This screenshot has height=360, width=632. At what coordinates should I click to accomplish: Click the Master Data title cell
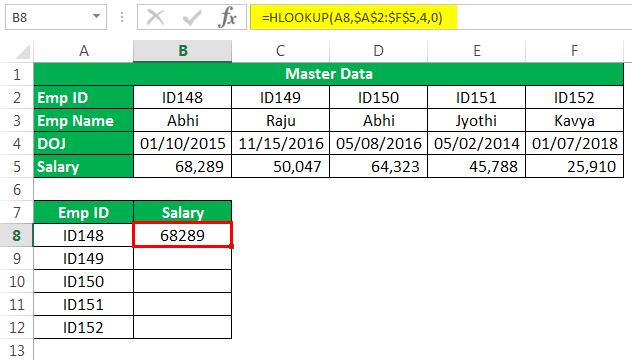pos(328,74)
